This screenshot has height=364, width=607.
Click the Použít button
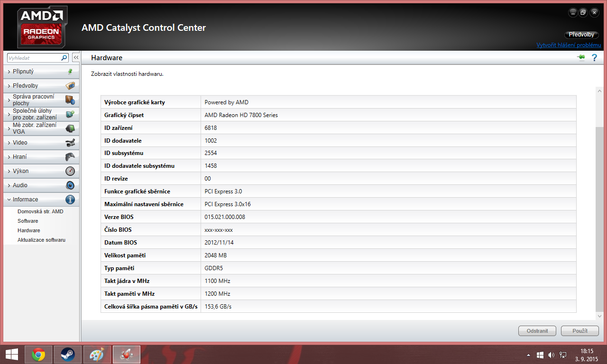[x=579, y=331]
